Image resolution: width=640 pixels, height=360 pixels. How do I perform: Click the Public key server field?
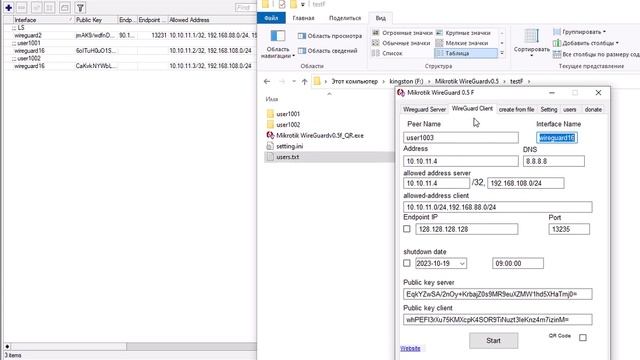coord(498,294)
